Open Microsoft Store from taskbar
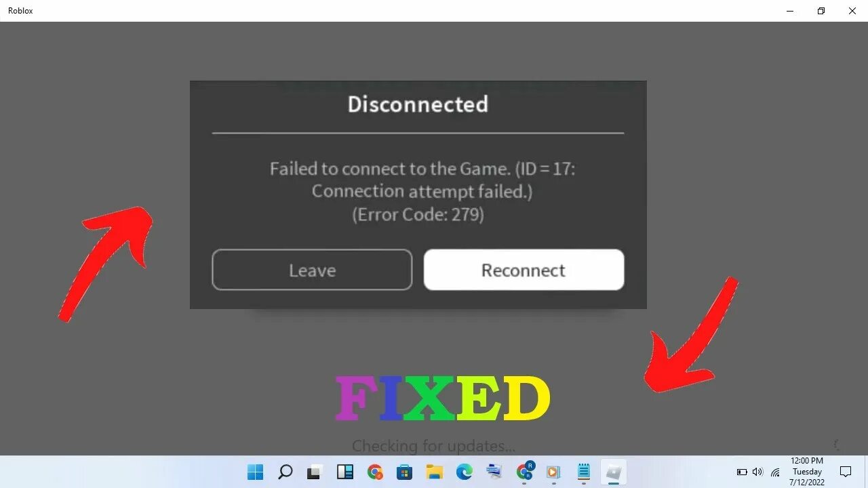 (405, 472)
